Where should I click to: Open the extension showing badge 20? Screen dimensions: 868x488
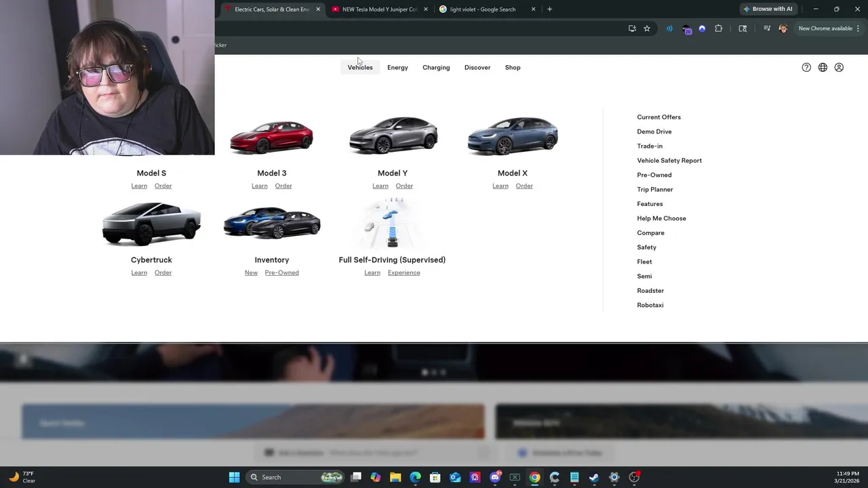point(686,29)
